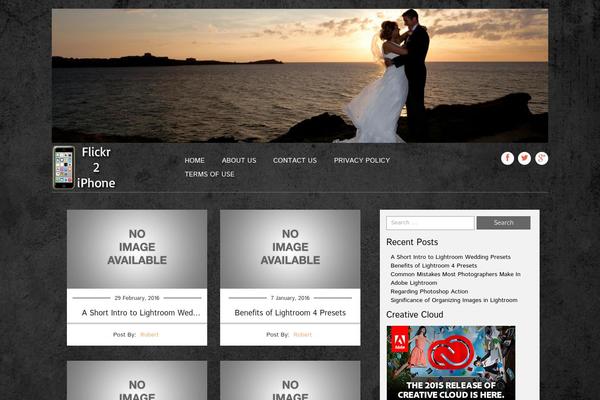600x400 pixels.
Task: Open author Robert under the 29 February post
Action: tap(149, 335)
